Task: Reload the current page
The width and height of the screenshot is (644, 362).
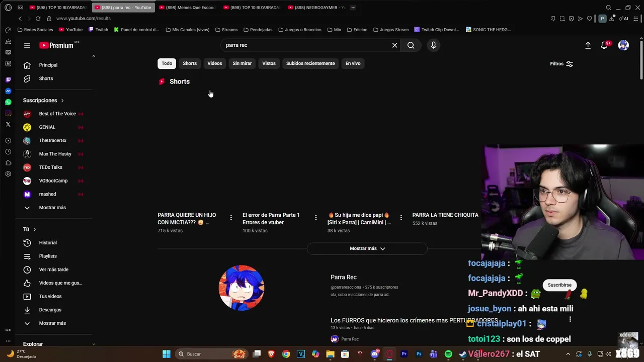Action: pyautogui.click(x=38, y=19)
